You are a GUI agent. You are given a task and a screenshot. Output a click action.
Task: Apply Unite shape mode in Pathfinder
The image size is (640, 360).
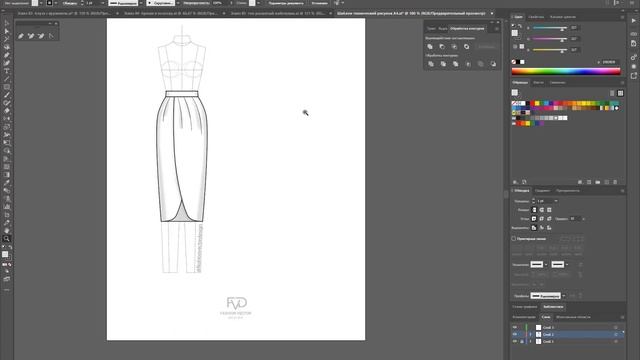coord(430,47)
